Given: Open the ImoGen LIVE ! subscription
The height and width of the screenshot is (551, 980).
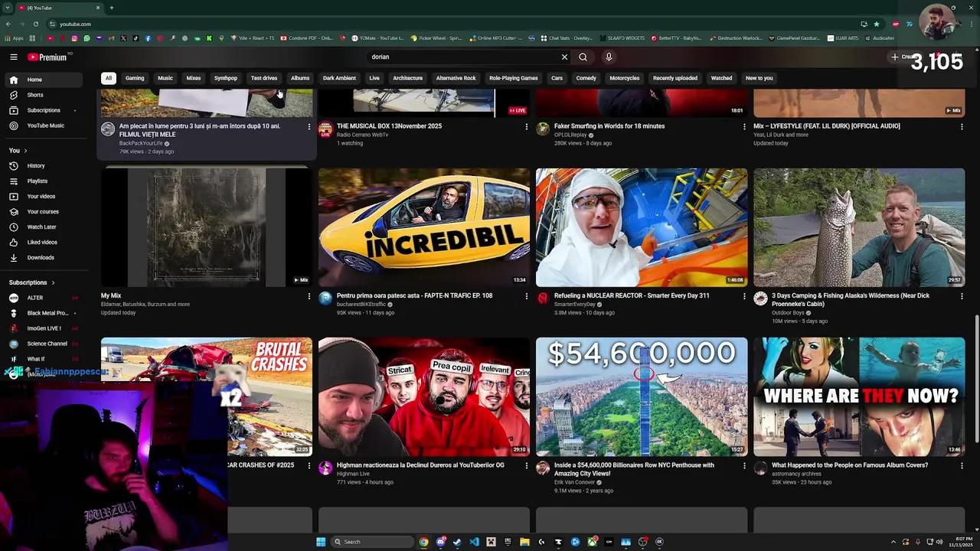Looking at the screenshot, I should coord(44,328).
